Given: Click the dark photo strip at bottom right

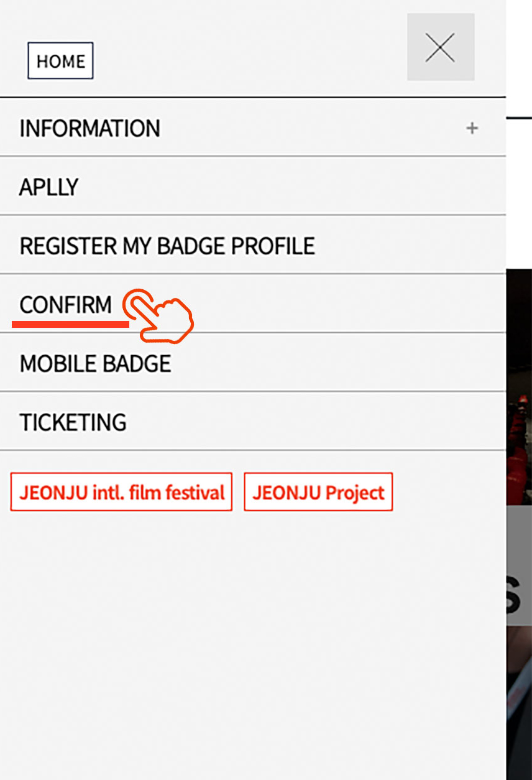Looking at the screenshot, I should pos(519,703).
